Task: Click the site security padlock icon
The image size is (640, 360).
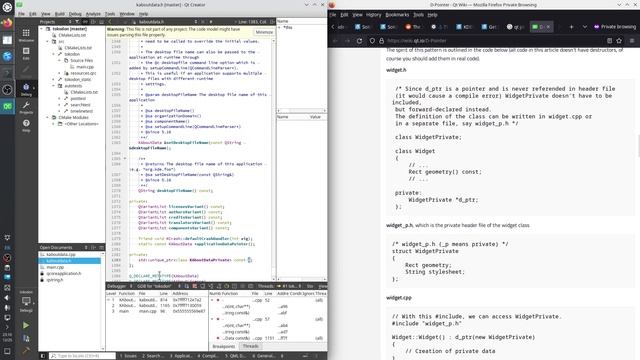Action: click(381, 41)
